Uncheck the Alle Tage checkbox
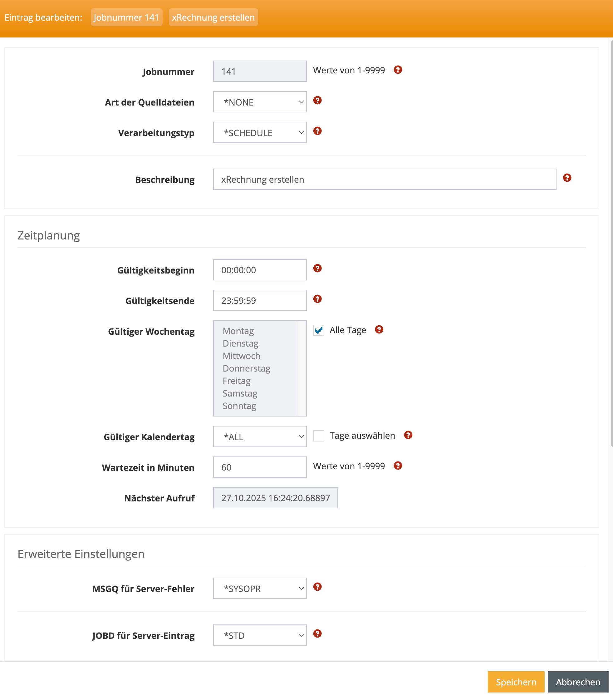613x700 pixels. (318, 330)
